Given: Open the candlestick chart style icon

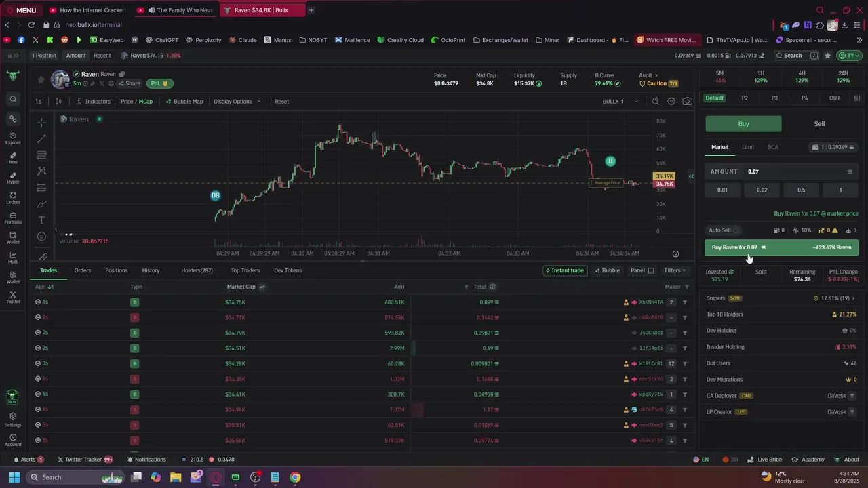Looking at the screenshot, I should 58,102.
